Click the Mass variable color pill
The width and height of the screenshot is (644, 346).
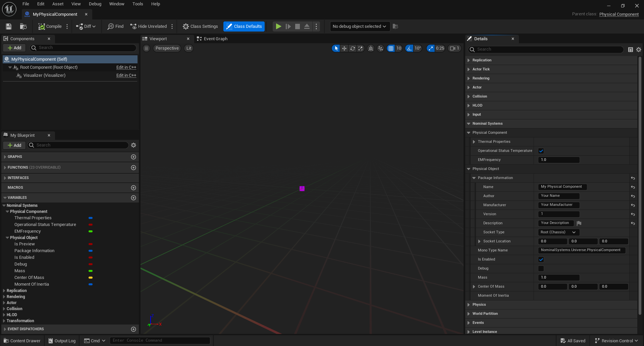[x=91, y=271]
